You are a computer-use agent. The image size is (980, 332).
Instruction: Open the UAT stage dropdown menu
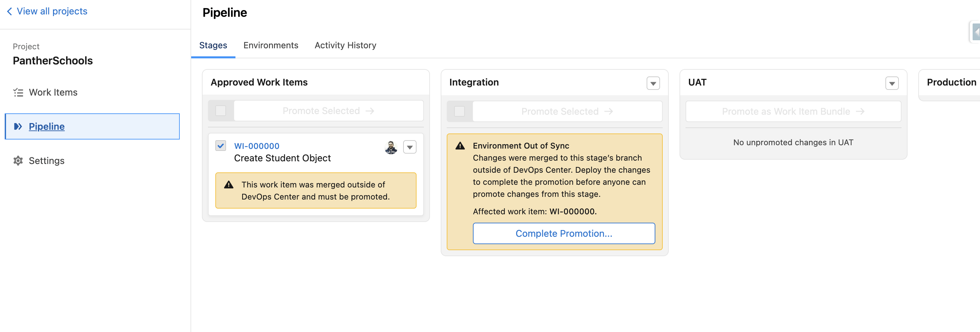click(x=891, y=83)
